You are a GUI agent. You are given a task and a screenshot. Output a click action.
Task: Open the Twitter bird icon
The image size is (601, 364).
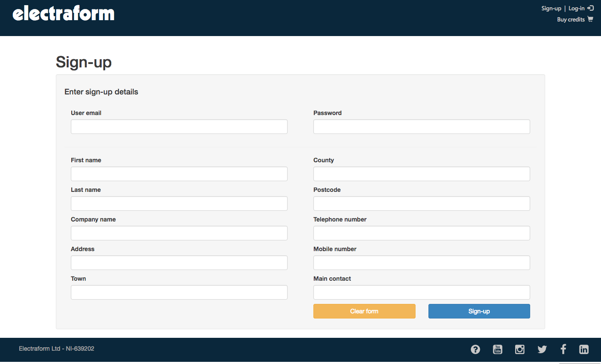pyautogui.click(x=542, y=349)
